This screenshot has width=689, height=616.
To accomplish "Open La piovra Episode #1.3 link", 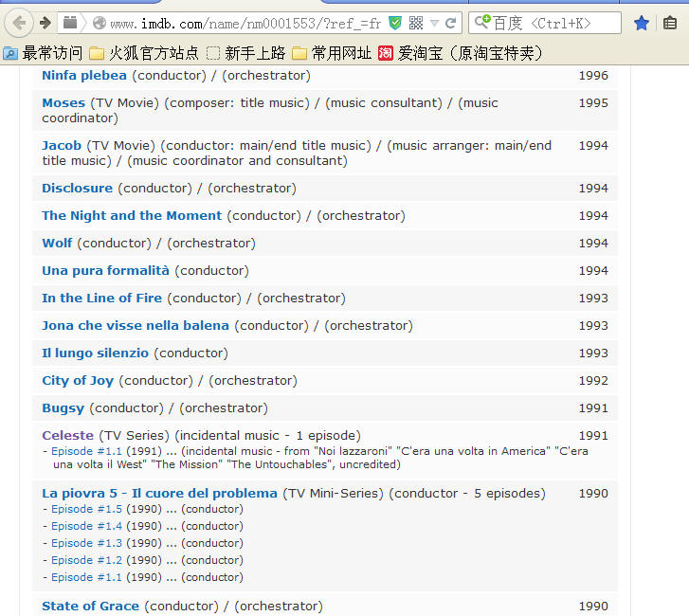I will click(x=86, y=544).
